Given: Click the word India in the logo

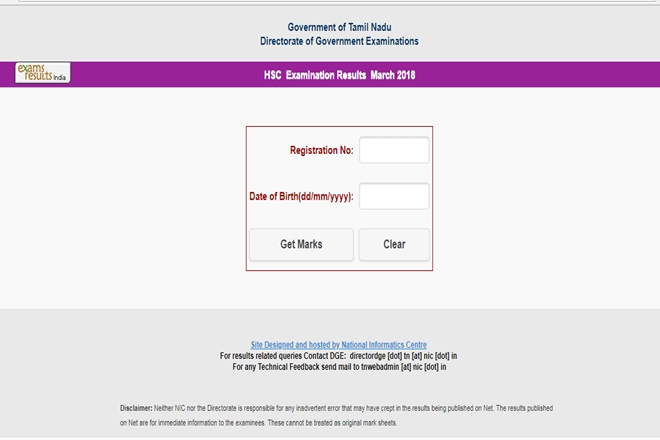Looking at the screenshot, I should (59, 78).
